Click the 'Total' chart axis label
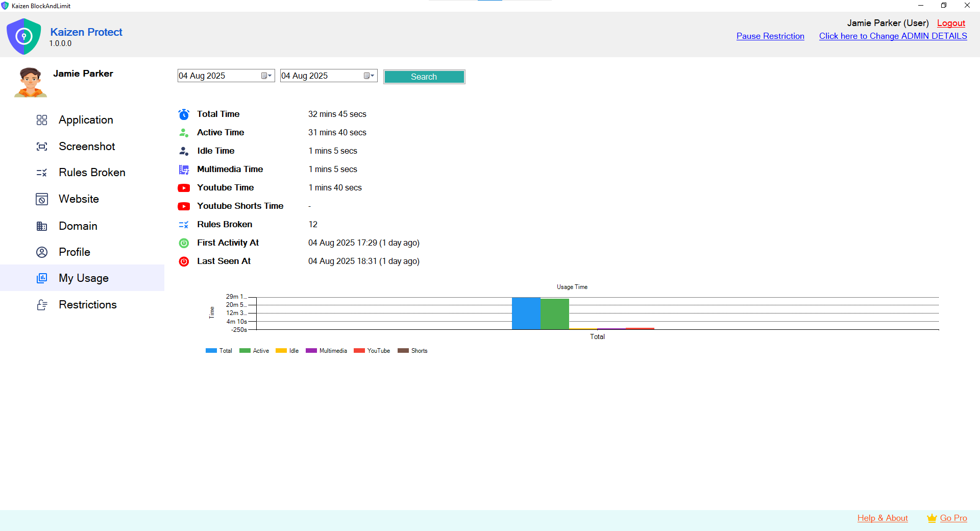980x531 pixels. coord(597,336)
